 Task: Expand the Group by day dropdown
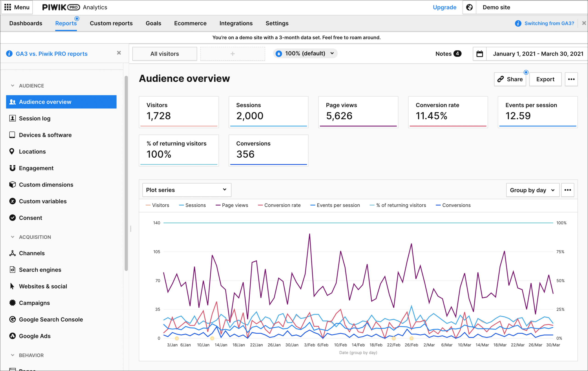[x=532, y=190]
